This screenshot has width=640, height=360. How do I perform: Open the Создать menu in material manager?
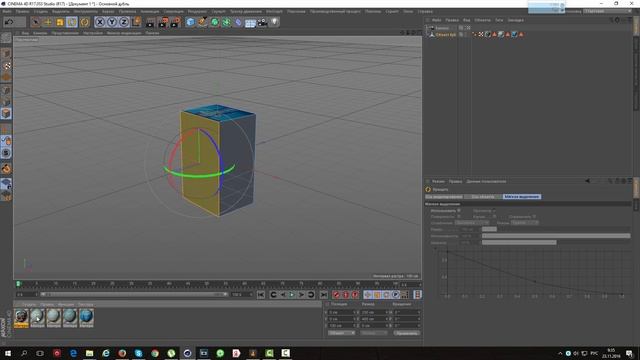pyautogui.click(x=29, y=304)
